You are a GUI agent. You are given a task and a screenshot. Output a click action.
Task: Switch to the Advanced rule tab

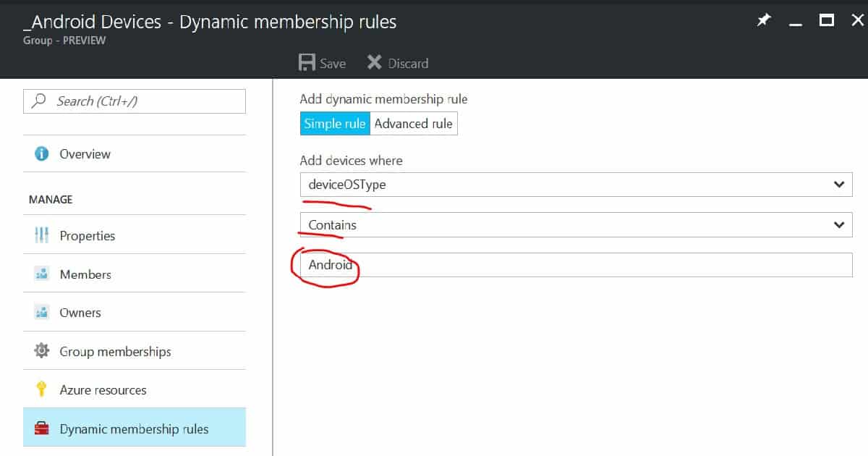(413, 123)
